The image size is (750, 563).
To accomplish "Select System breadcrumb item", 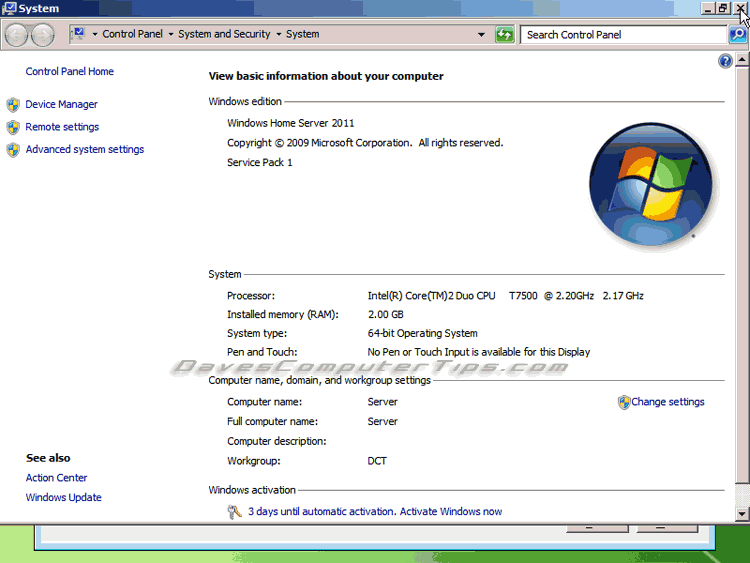I will click(302, 34).
